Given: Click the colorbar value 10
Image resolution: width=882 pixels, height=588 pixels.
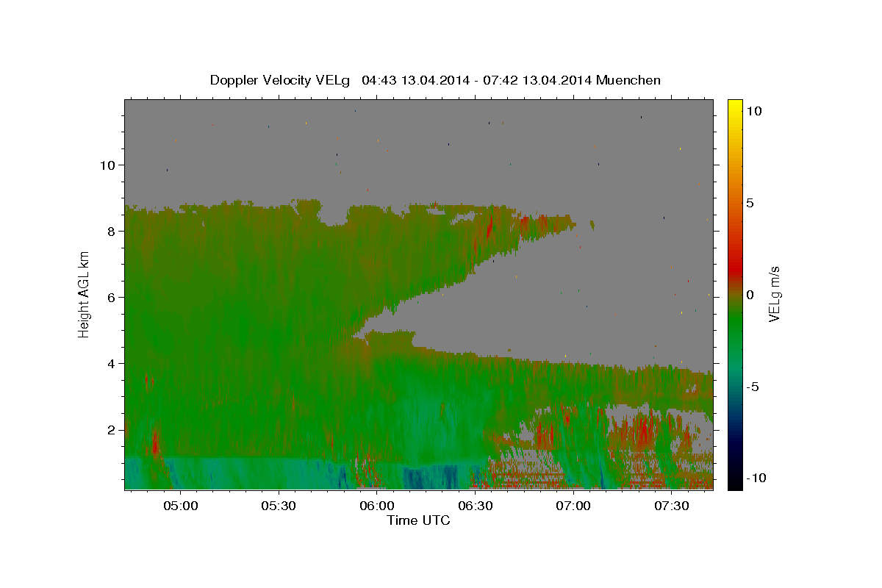Looking at the screenshot, I should [x=753, y=111].
